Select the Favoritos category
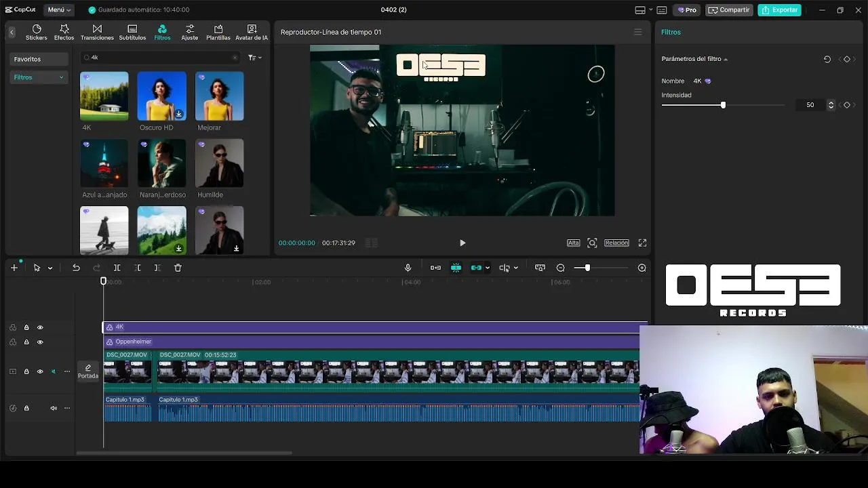The width and height of the screenshot is (868, 488). click(39, 59)
